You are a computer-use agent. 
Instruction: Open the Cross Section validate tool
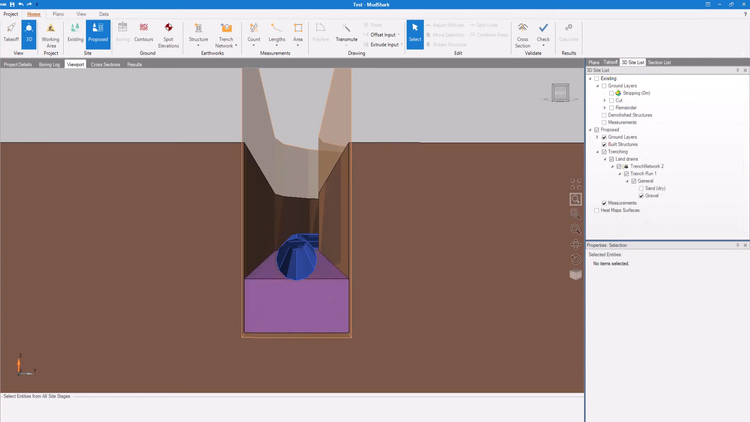click(x=522, y=34)
